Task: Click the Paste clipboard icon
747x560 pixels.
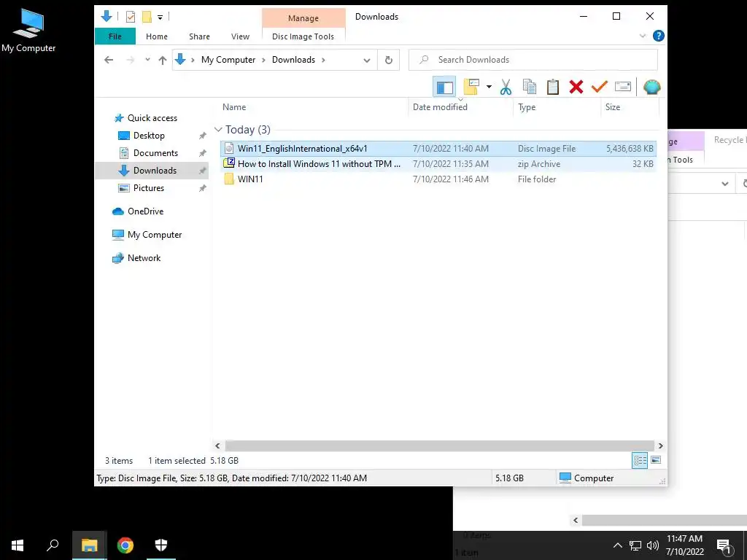Action: (553, 87)
